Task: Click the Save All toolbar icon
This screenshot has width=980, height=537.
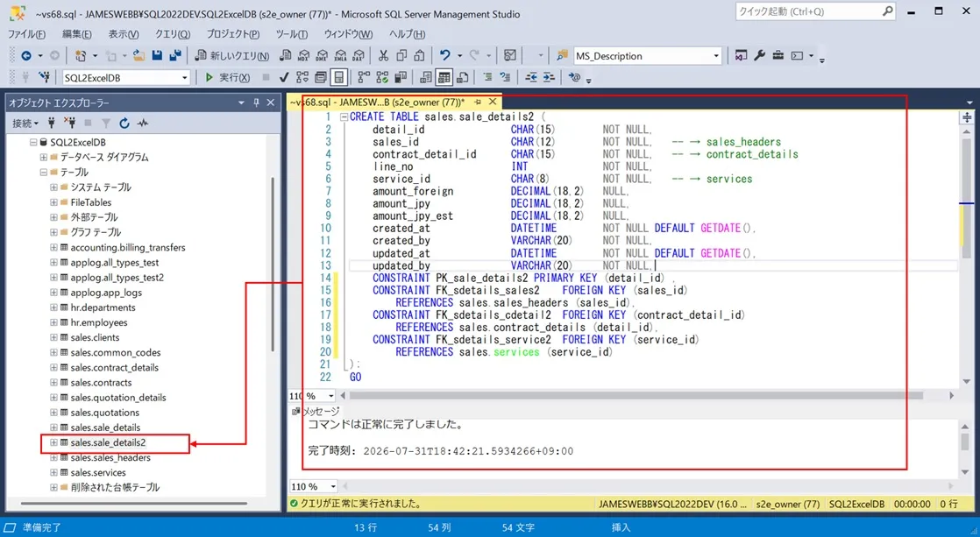Action: click(175, 55)
